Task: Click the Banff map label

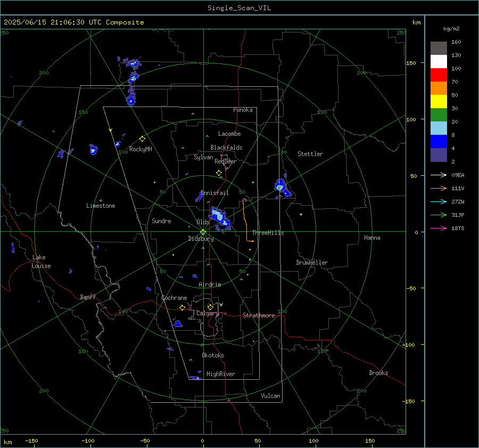Action: click(x=88, y=297)
